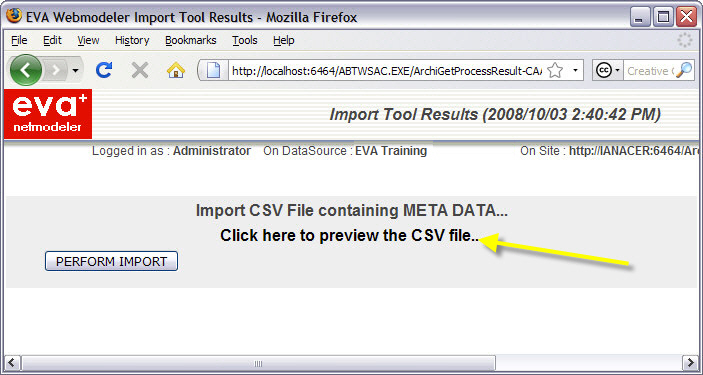703x375 pixels.
Task: Click the search magnifier icon
Action: coord(684,70)
